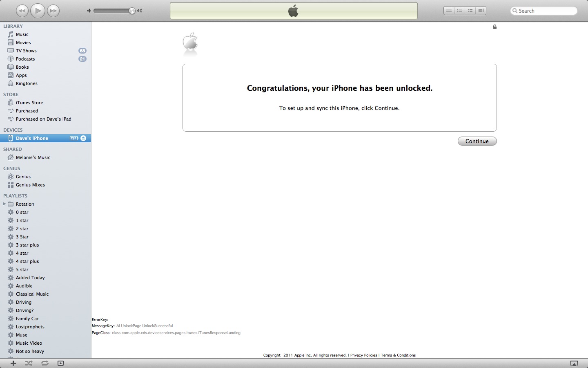
Task: Click the secure lock icon
Action: tap(494, 27)
